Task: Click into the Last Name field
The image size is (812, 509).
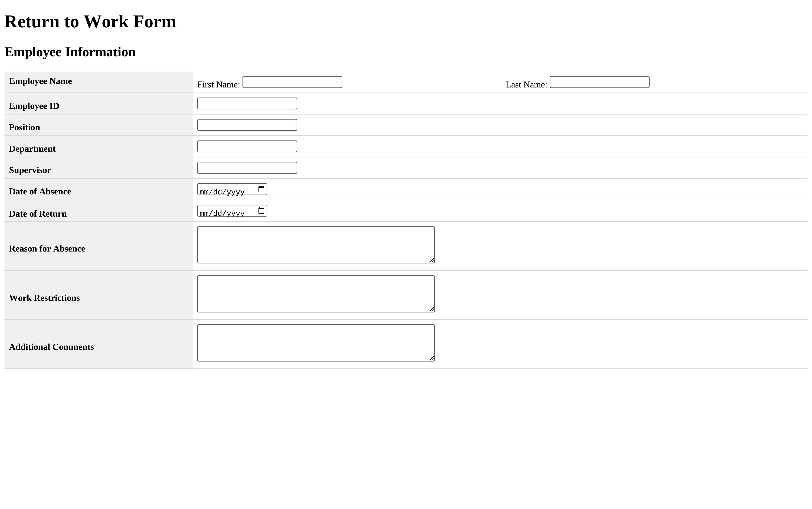Action: pos(599,82)
